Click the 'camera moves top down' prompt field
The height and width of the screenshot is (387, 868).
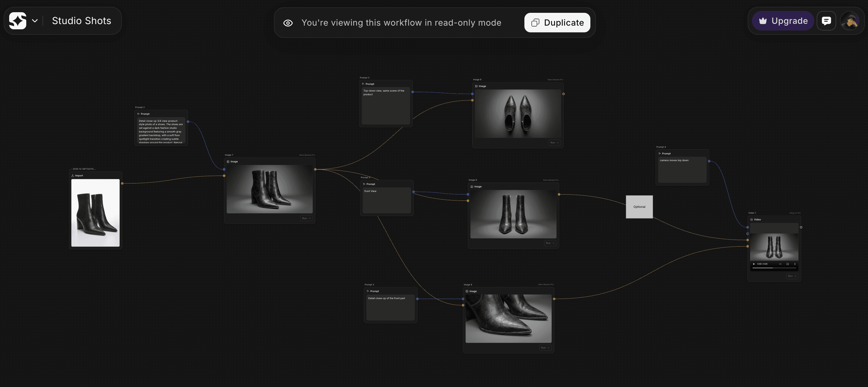click(x=682, y=169)
